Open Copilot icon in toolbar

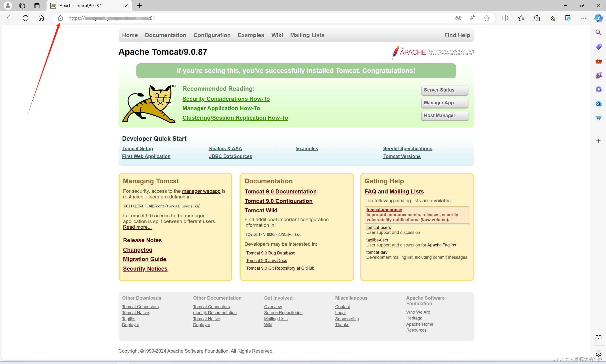point(598,18)
